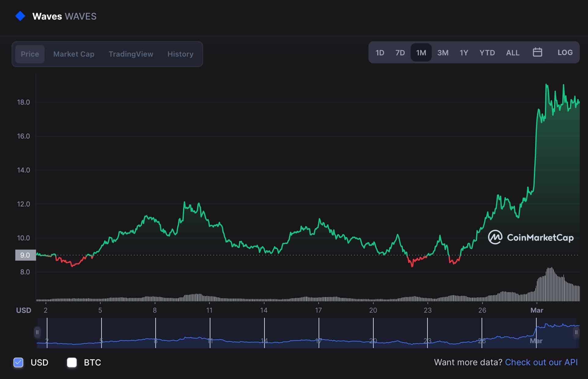Set chart range to 7D
This screenshot has height=379, width=588.
click(400, 53)
